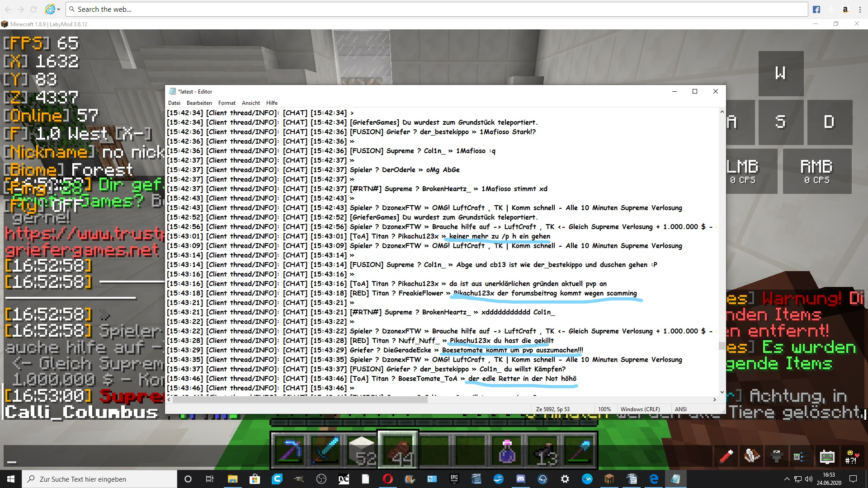
Task: Open the Amazon shortcut in browser toolbar
Action: (x=845, y=9)
